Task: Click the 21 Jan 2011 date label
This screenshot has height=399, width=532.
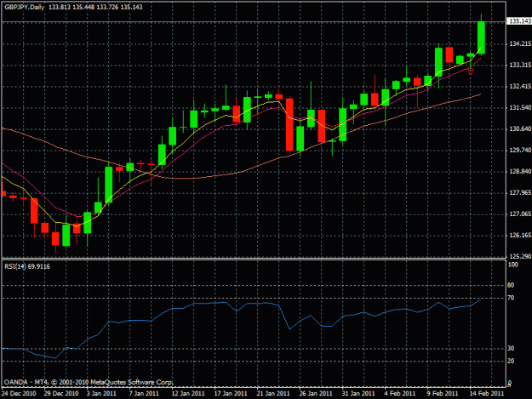Action: pos(273,394)
